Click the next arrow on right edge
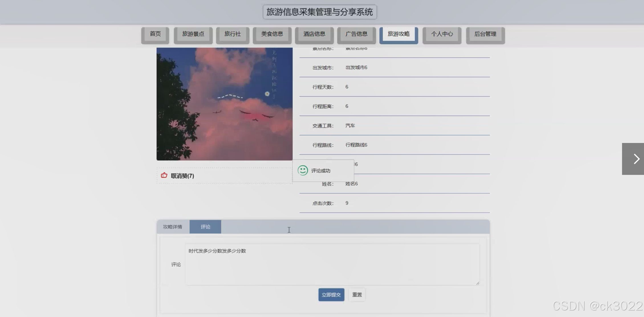 636,159
